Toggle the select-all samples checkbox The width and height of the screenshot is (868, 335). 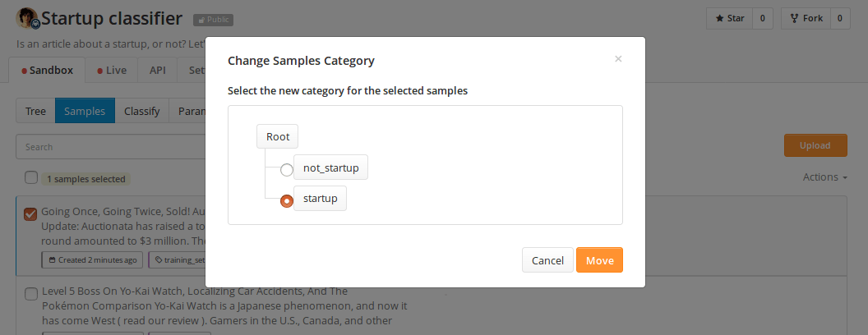point(31,177)
